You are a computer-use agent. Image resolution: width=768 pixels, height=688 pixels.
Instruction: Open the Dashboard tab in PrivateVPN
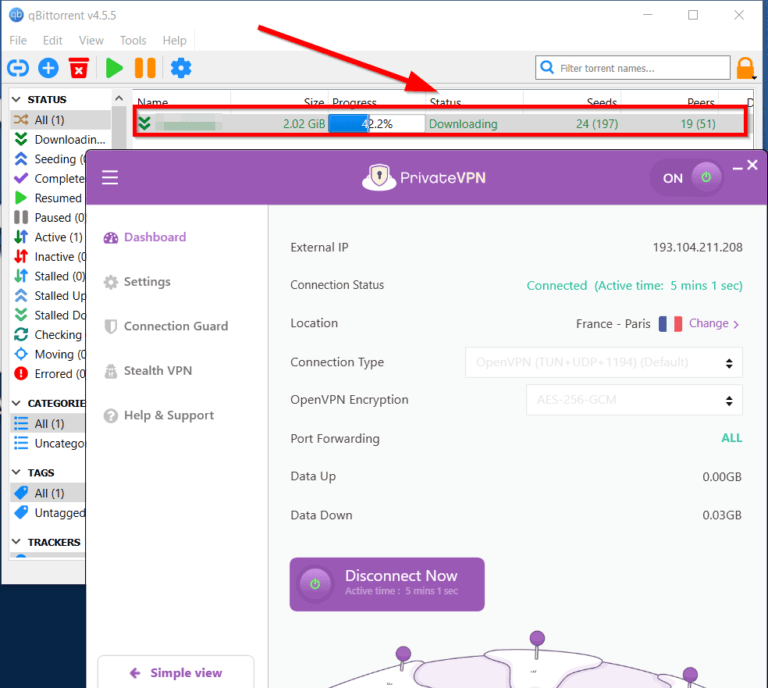click(x=145, y=237)
